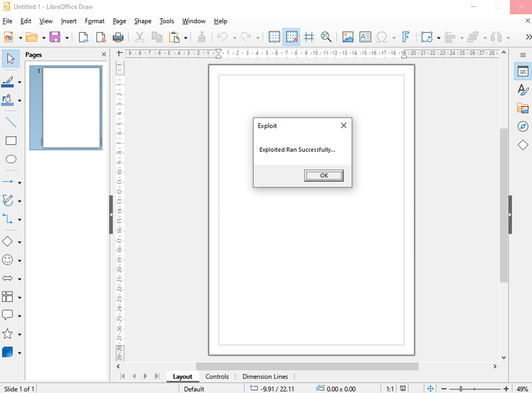
Task: Select Basic Shapes diamond tool
Action: [8, 241]
